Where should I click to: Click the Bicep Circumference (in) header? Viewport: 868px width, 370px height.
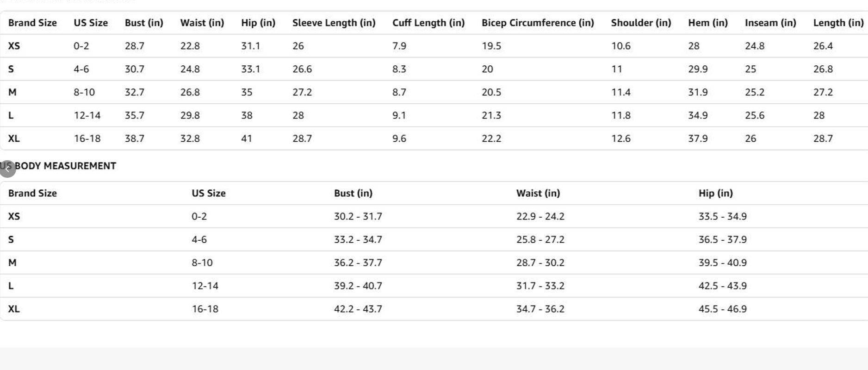tap(537, 23)
